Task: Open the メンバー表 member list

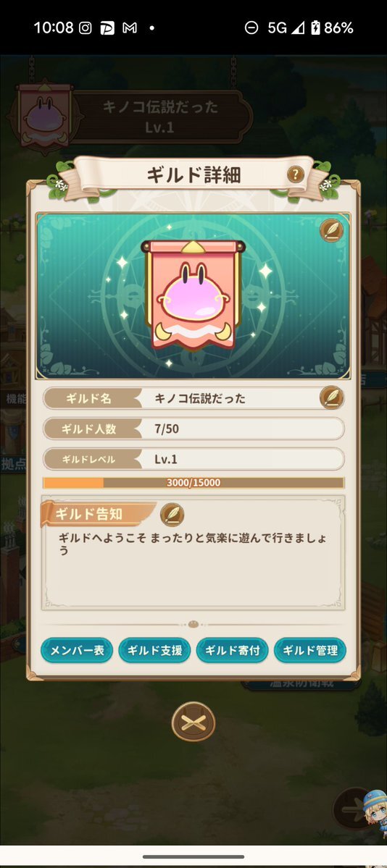Action: [77, 650]
